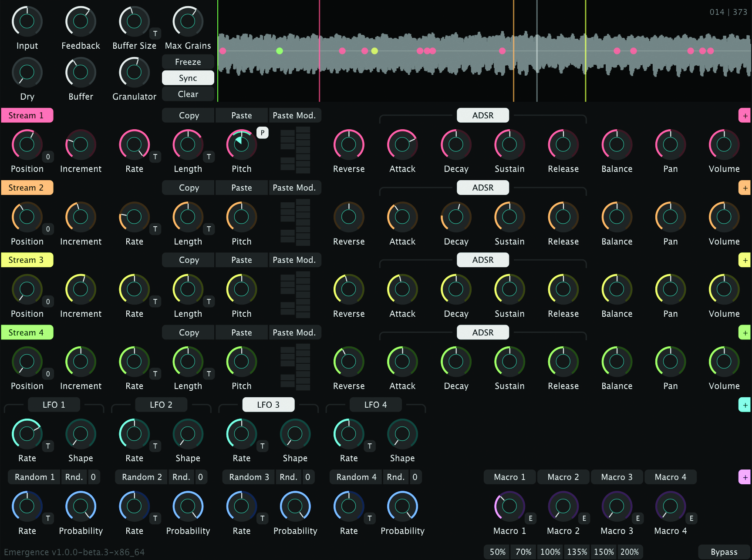The image size is (752, 560).
Task: Toggle T badge beside LFO 4 Rate
Action: 370,446
